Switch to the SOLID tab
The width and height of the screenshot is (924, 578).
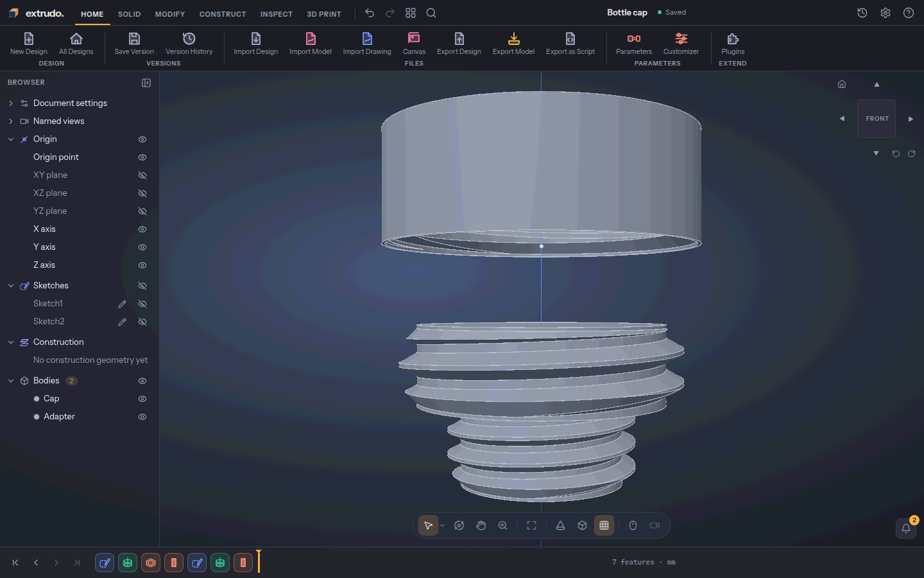129,14
